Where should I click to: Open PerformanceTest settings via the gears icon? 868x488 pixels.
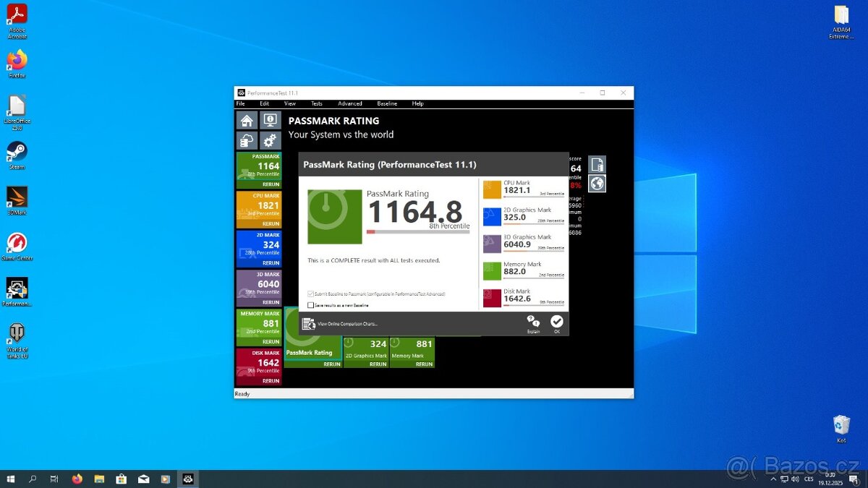click(x=271, y=140)
